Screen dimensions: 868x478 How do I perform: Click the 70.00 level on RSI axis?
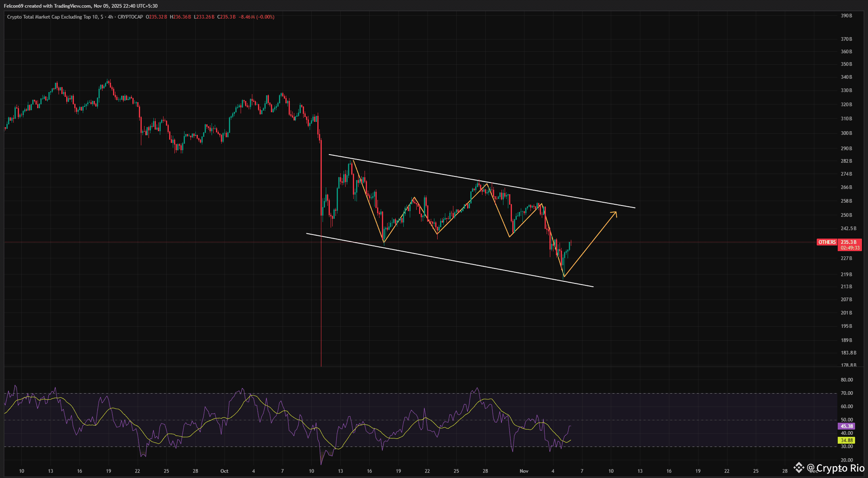(x=847, y=393)
